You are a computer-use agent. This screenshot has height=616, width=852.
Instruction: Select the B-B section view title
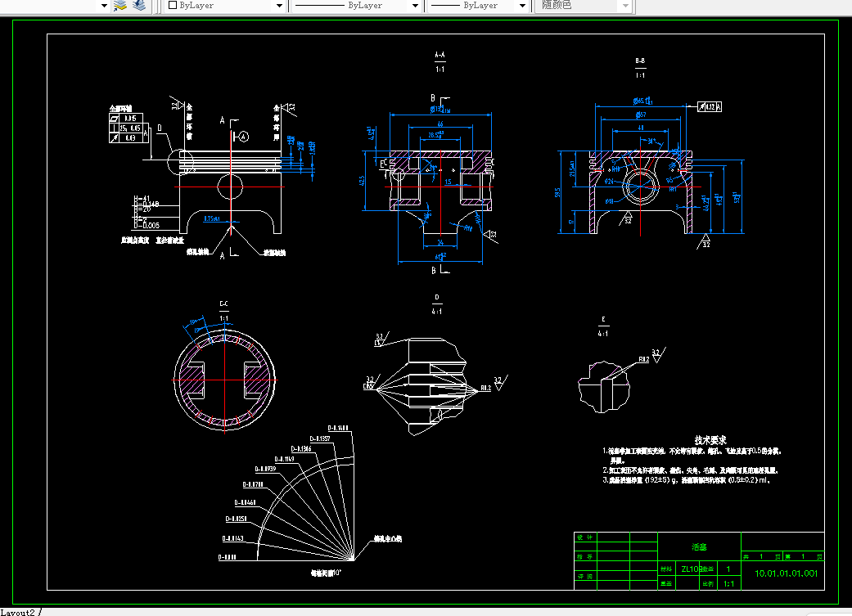coord(640,61)
